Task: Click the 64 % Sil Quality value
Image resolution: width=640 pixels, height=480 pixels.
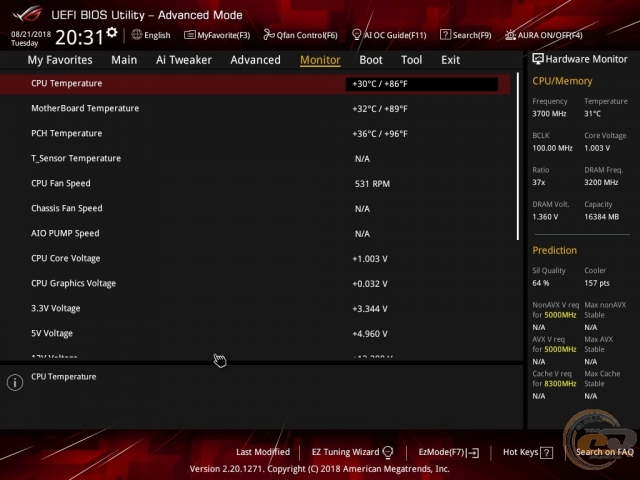Action: point(541,283)
